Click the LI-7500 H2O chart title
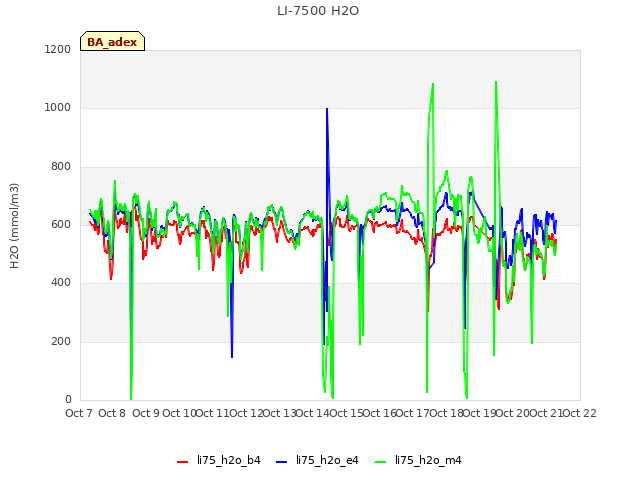The width and height of the screenshot is (640, 480). (318, 11)
